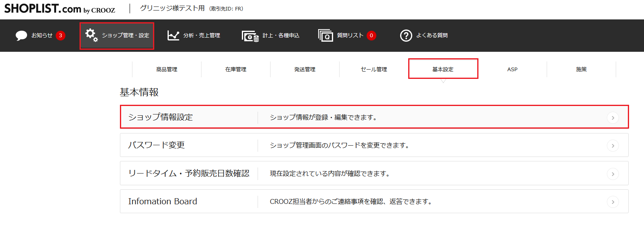Click text ショップ管理画面のパスワードを変更できます。

(340, 145)
